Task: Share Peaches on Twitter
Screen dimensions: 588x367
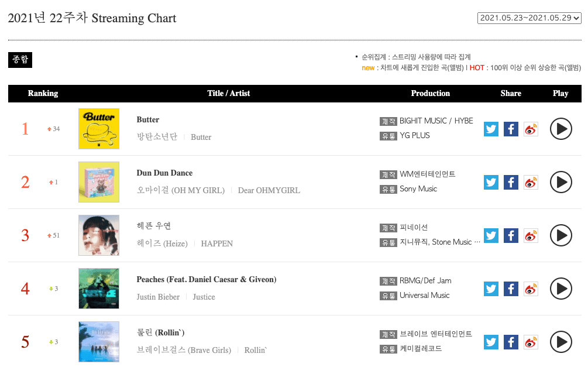Action: (x=491, y=289)
